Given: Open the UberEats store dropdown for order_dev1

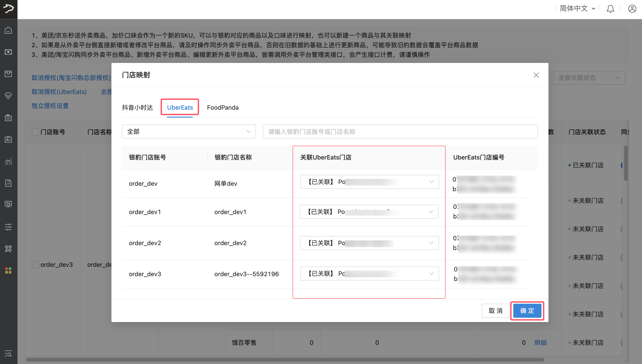Looking at the screenshot, I should (369, 212).
